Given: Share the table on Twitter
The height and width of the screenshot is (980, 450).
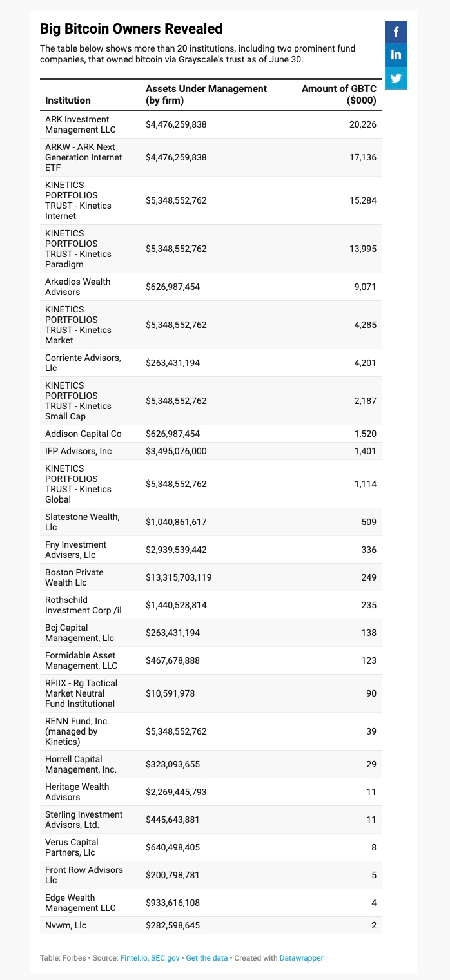Looking at the screenshot, I should click(x=396, y=78).
